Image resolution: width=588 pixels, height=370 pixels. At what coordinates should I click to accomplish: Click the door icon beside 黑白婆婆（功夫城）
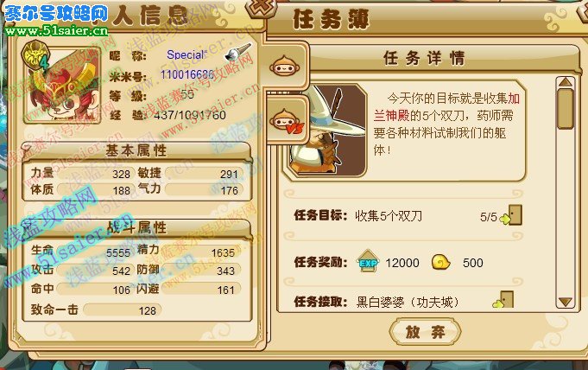click(x=503, y=300)
